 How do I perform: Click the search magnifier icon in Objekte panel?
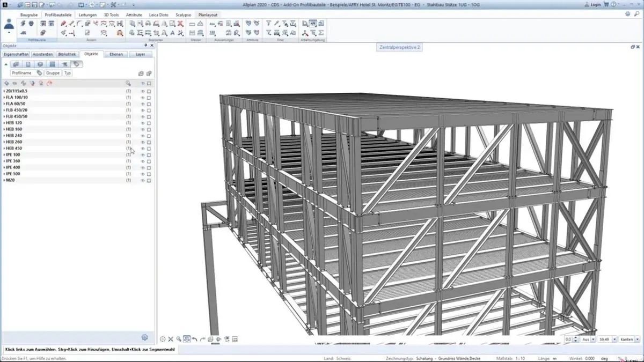point(128,84)
